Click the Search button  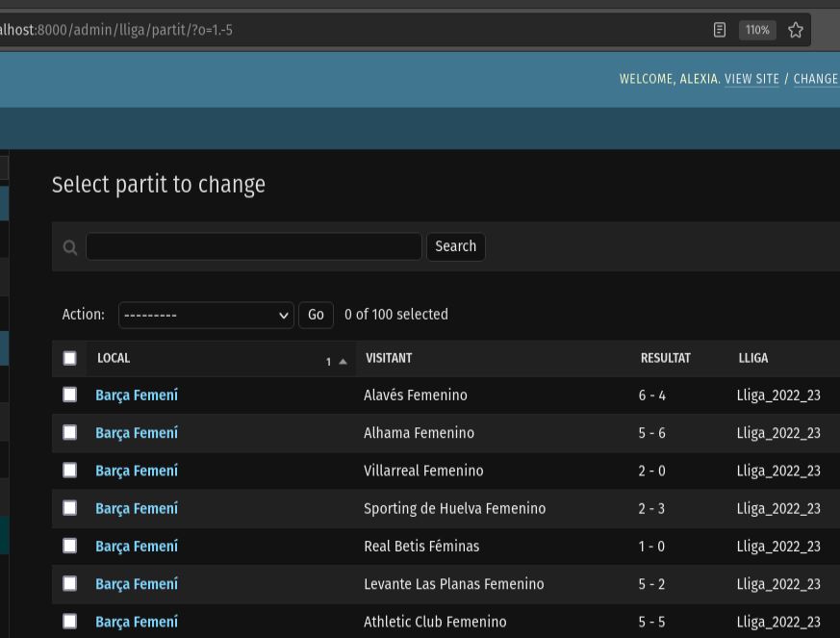pos(455,246)
